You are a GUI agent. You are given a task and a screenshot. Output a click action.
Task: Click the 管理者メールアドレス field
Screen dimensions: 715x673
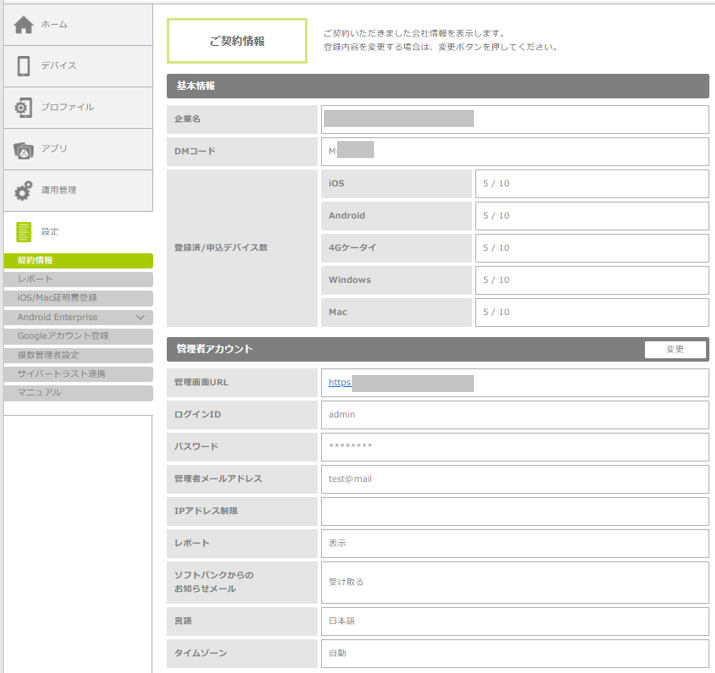(514, 479)
